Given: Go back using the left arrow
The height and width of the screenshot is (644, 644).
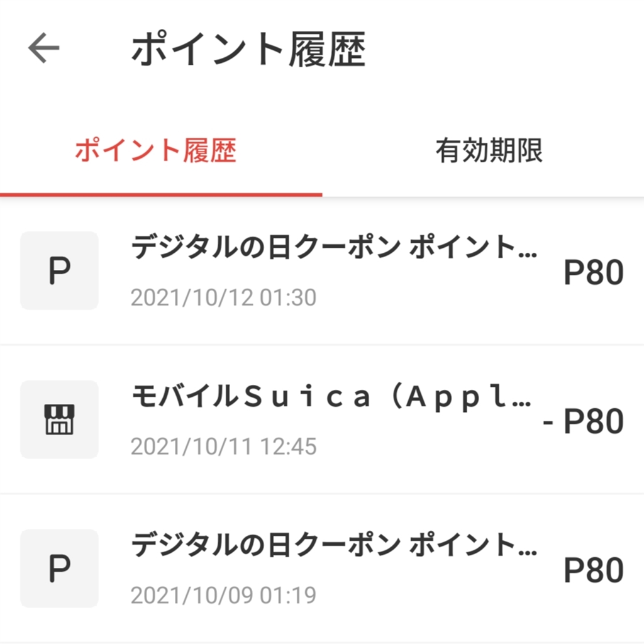Looking at the screenshot, I should (43, 48).
